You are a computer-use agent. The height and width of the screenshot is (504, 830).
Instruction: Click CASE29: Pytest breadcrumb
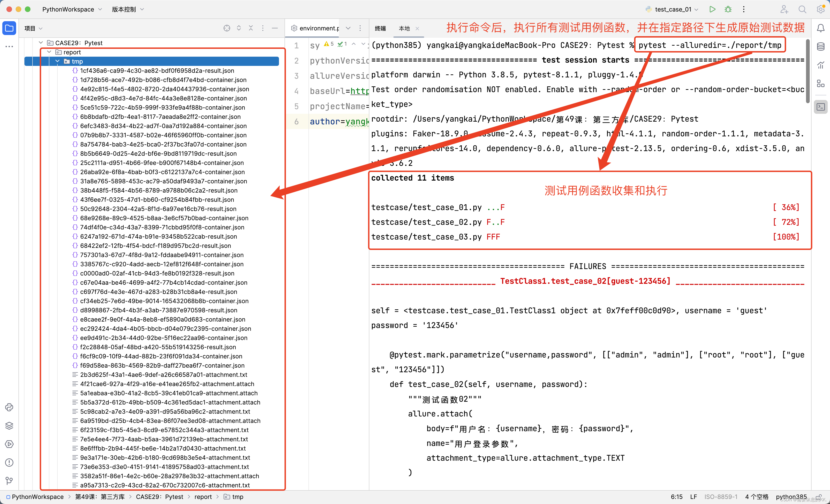[160, 497]
